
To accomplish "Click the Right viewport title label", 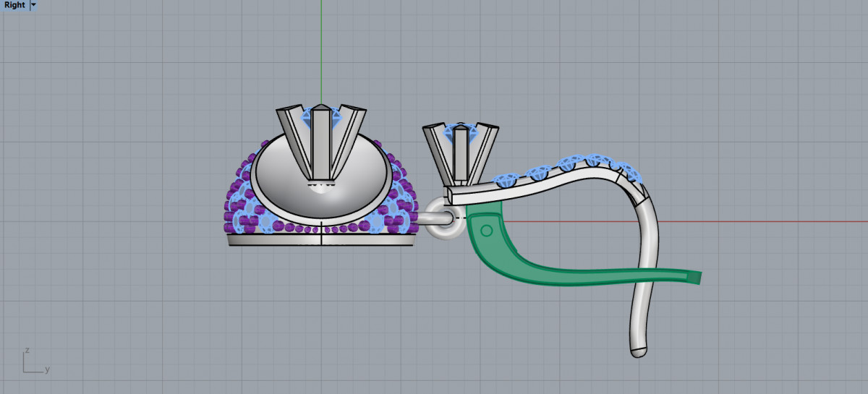I will [x=14, y=5].
